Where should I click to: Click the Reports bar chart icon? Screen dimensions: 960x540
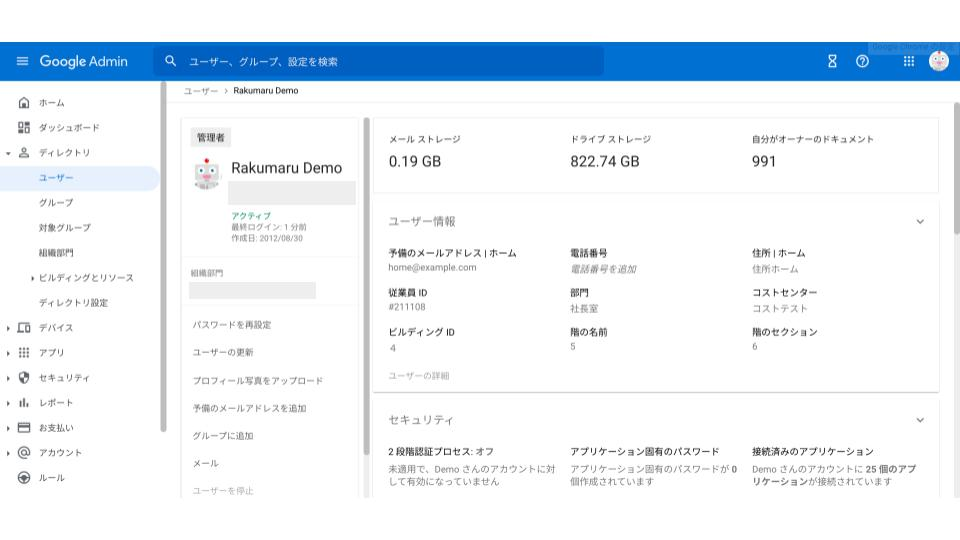coord(24,402)
